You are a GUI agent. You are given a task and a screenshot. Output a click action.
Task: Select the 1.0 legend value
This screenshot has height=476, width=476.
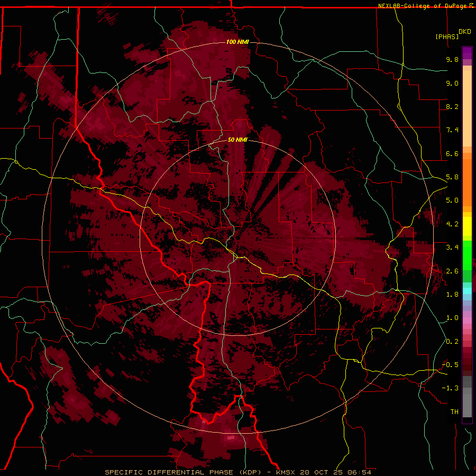[452, 318]
